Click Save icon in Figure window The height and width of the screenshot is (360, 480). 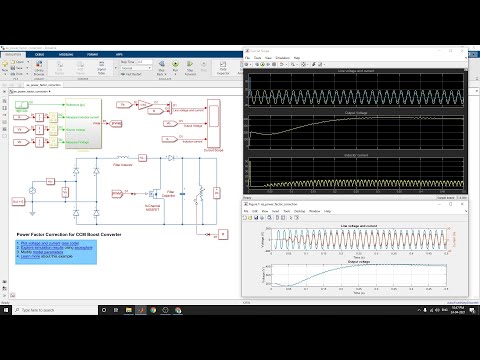pos(256,218)
